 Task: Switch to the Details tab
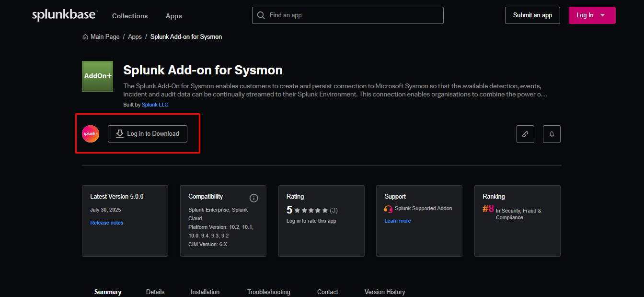pyautogui.click(x=155, y=292)
